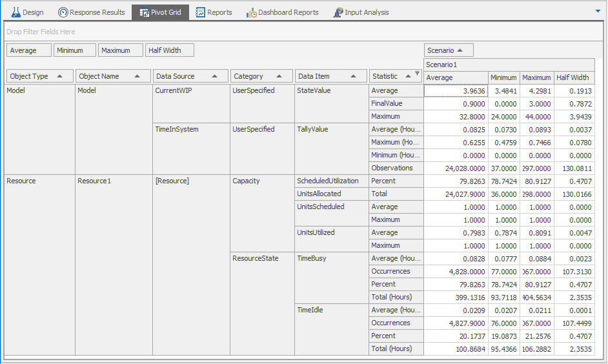Click the Design flask icon

coord(15,12)
